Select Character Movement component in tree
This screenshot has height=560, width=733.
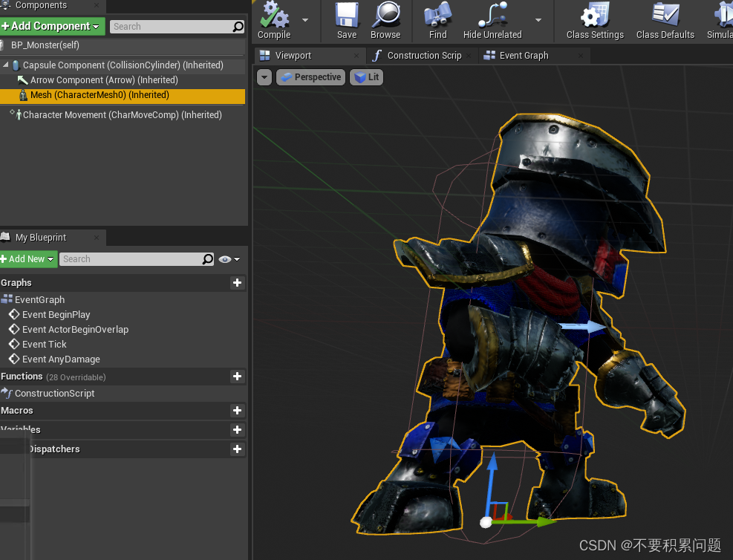click(122, 115)
